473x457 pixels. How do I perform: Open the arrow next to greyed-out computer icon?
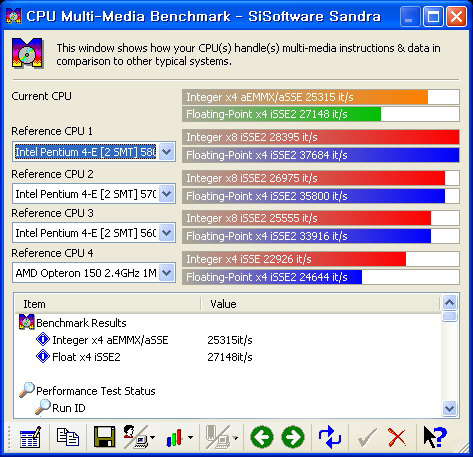(x=235, y=437)
